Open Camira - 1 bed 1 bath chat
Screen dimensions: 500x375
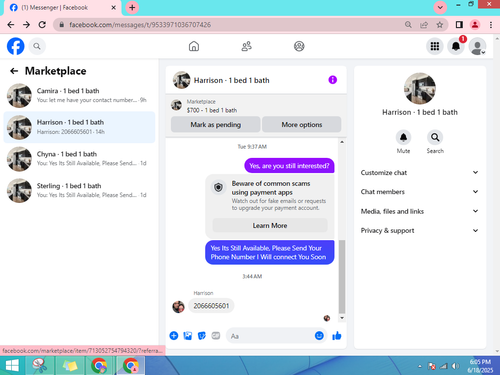tap(79, 95)
